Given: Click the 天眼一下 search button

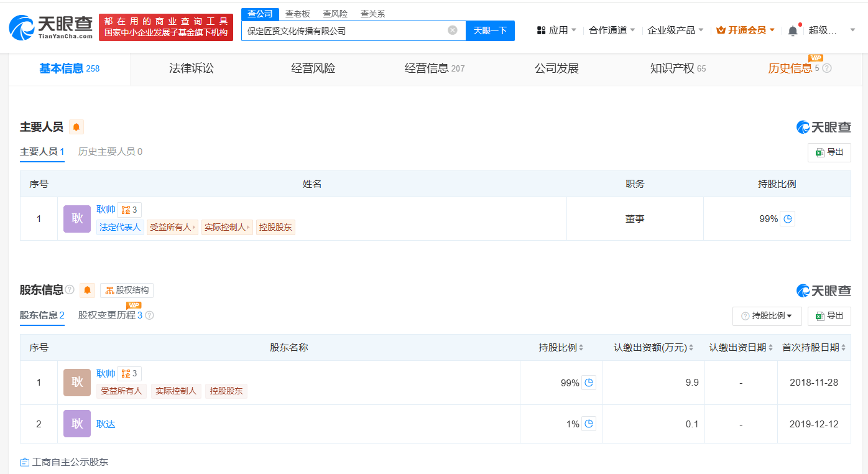Looking at the screenshot, I should (x=490, y=30).
